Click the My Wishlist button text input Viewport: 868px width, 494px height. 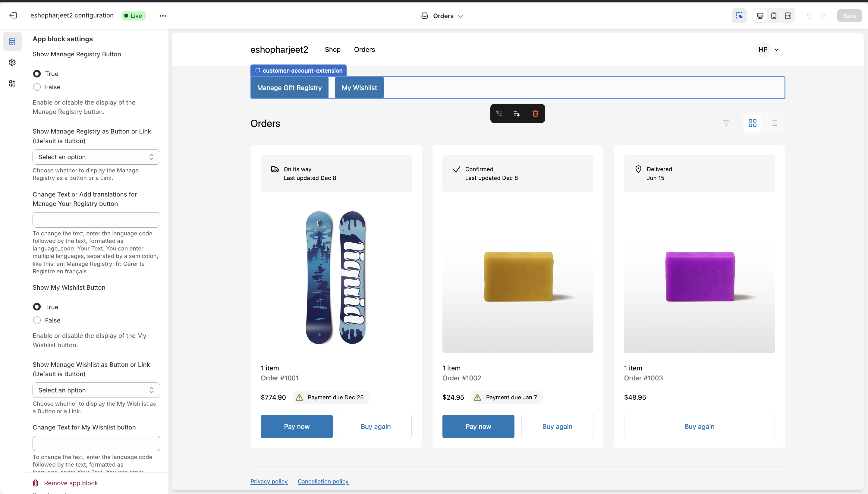(x=96, y=443)
